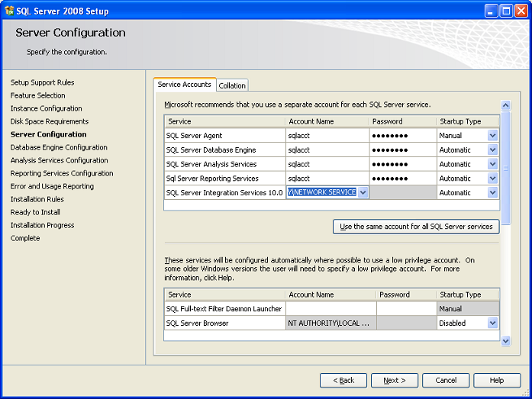Click 'Analysis Services Configuration' in the step list
This screenshot has width=532, height=399.
pyautogui.click(x=59, y=160)
